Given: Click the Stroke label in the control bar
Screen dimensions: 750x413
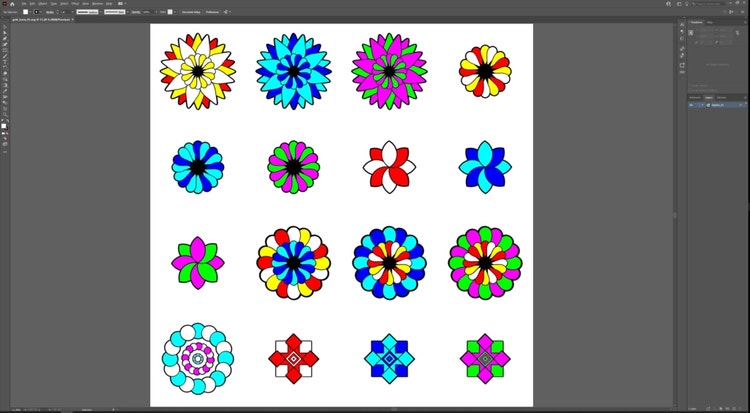Looking at the screenshot, I should pos(50,11).
